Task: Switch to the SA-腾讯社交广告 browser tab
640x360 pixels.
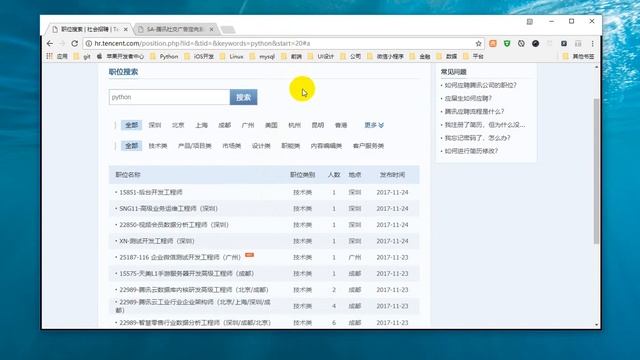Action: [x=175, y=29]
